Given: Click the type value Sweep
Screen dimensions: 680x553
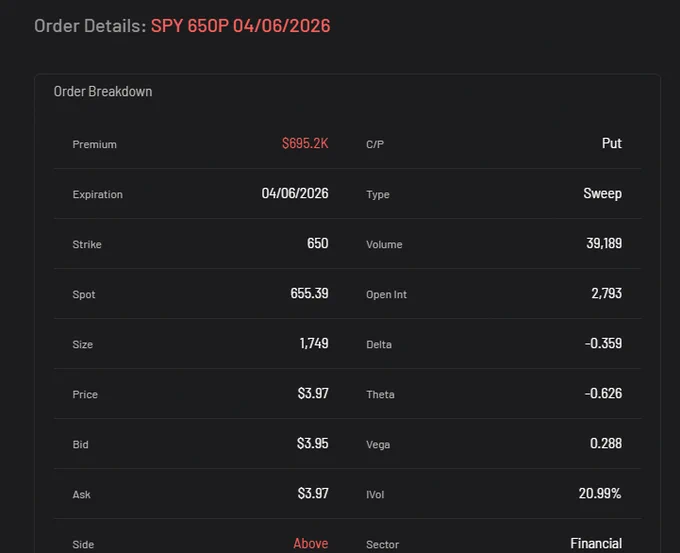Looking at the screenshot, I should [602, 193].
